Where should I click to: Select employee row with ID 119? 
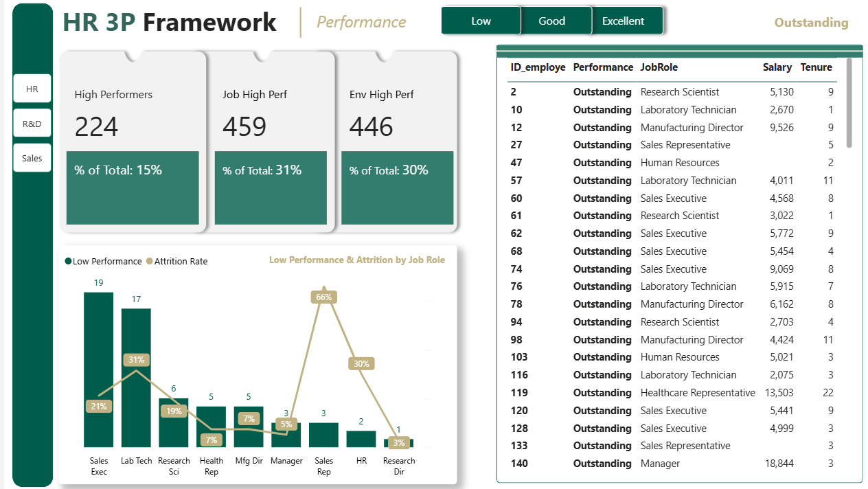(x=632, y=393)
